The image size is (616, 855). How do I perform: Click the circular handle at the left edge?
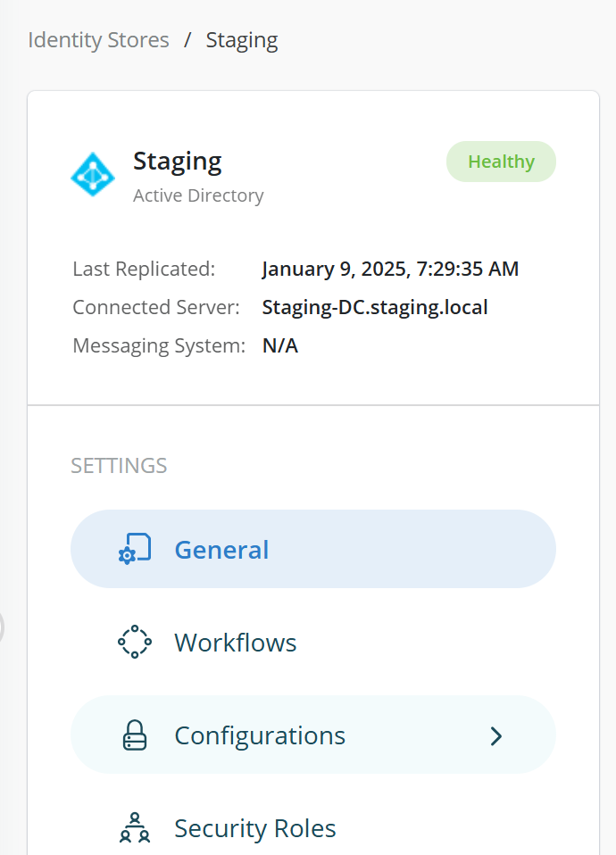pos(3,627)
